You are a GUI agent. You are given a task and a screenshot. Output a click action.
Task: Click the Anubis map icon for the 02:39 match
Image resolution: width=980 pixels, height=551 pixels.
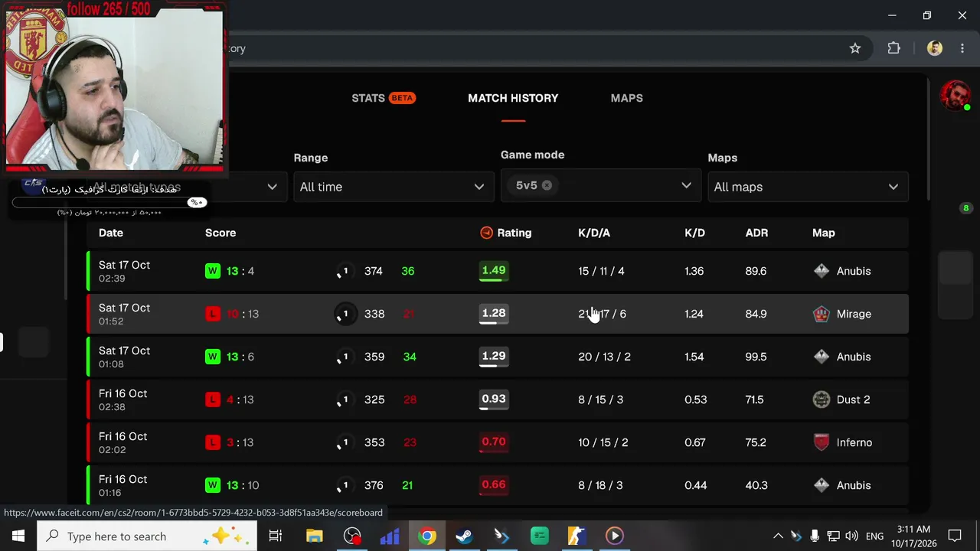click(x=822, y=271)
